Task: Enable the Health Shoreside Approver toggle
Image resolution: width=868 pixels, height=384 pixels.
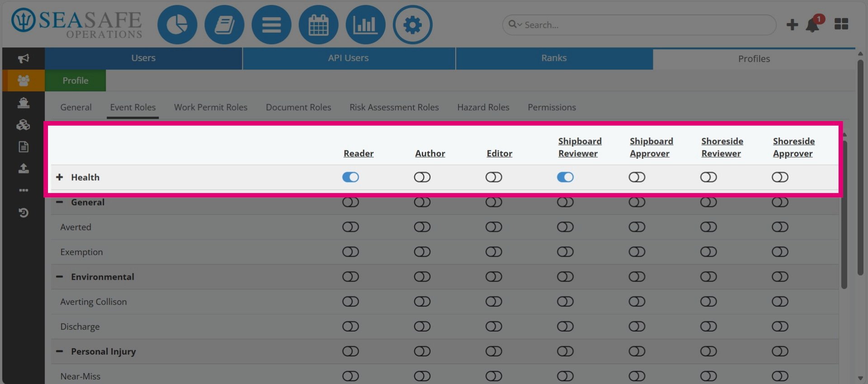Action: coord(780,177)
